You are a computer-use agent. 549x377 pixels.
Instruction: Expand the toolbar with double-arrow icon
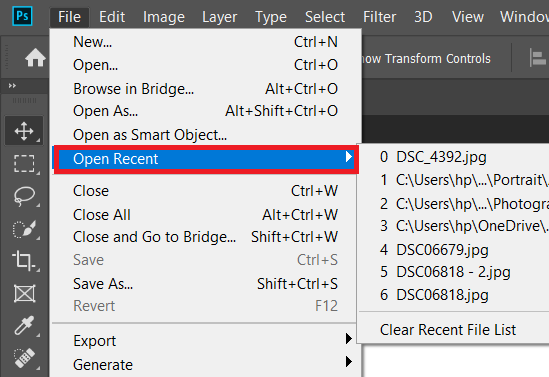[12, 86]
